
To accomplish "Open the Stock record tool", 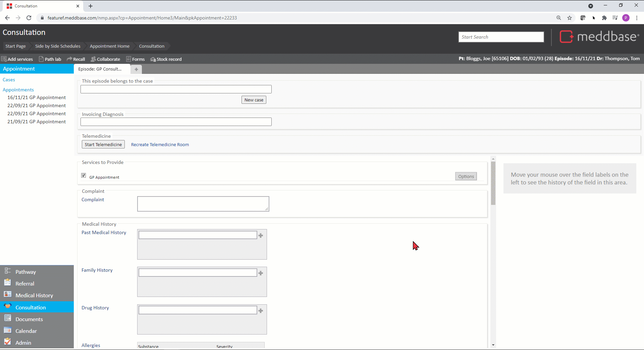I will point(166,59).
